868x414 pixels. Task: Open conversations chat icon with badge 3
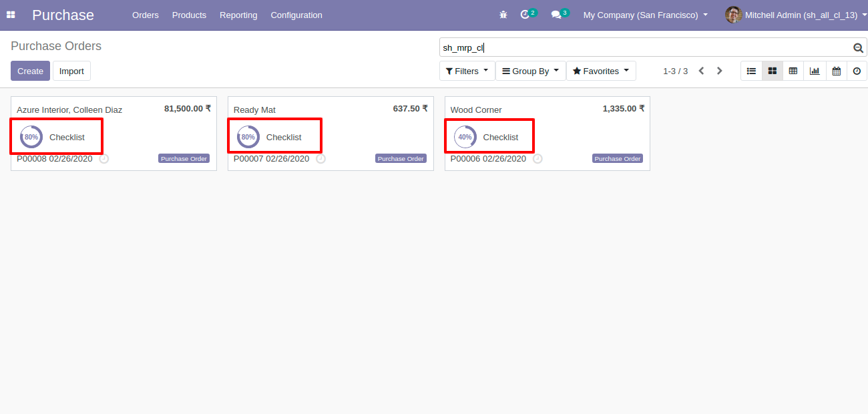coord(560,14)
